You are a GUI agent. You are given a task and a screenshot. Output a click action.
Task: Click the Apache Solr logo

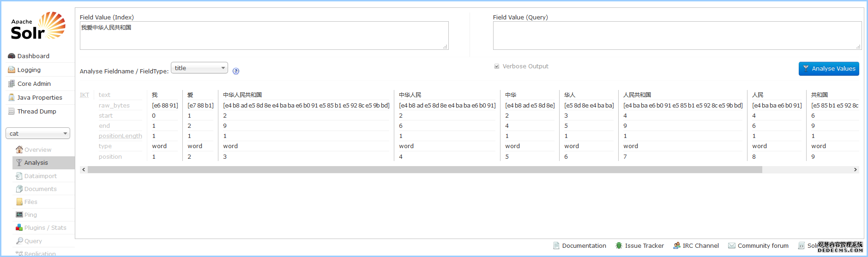(38, 26)
